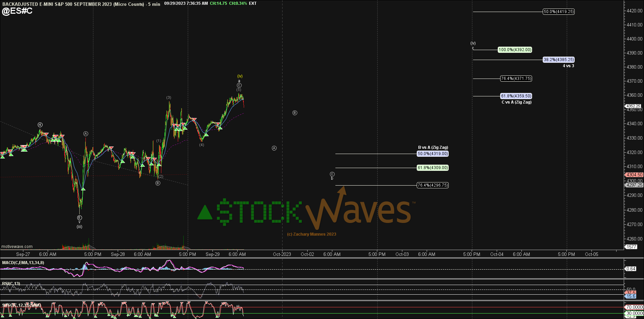
Task: Click the 'C vs A (Zig Zag)' annotation
Action: [x=516, y=102]
